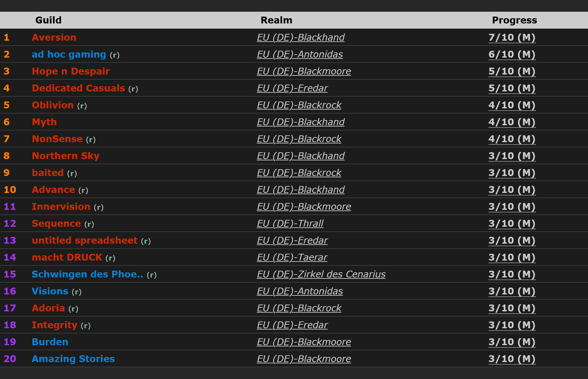Open the Burden guild link
Viewport: 588px width, 379px height.
[x=50, y=342]
